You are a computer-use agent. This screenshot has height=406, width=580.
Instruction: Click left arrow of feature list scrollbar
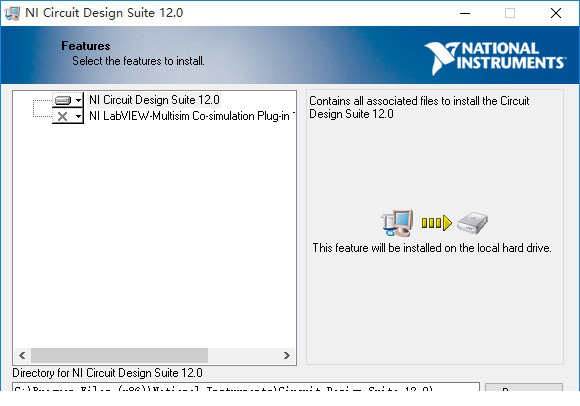point(22,355)
